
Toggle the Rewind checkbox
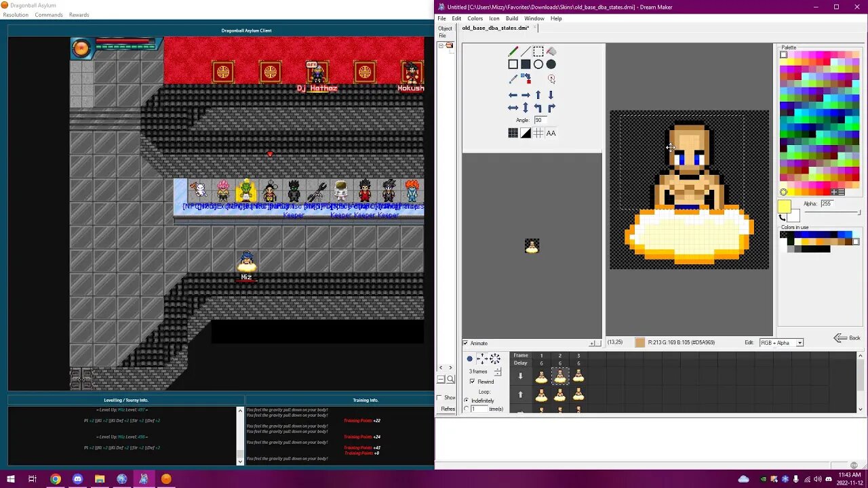tap(473, 382)
